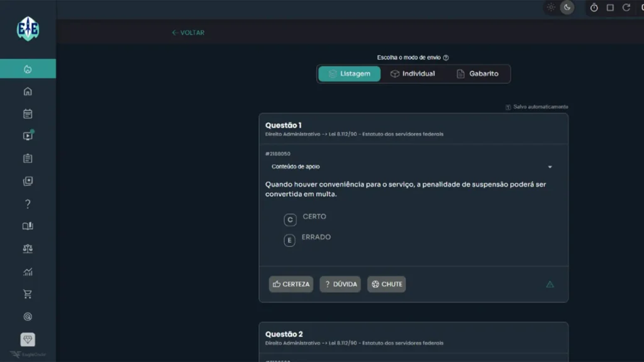Select the dark mode moon toggle

567,8
